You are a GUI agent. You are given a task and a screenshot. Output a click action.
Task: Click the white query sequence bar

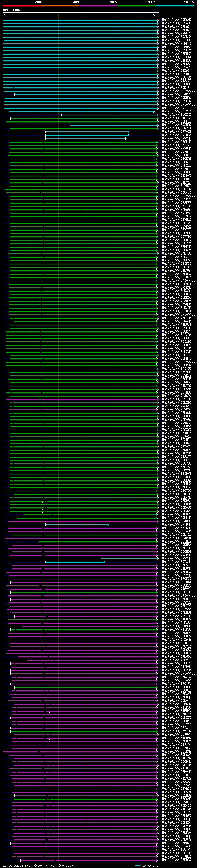click(81, 12)
